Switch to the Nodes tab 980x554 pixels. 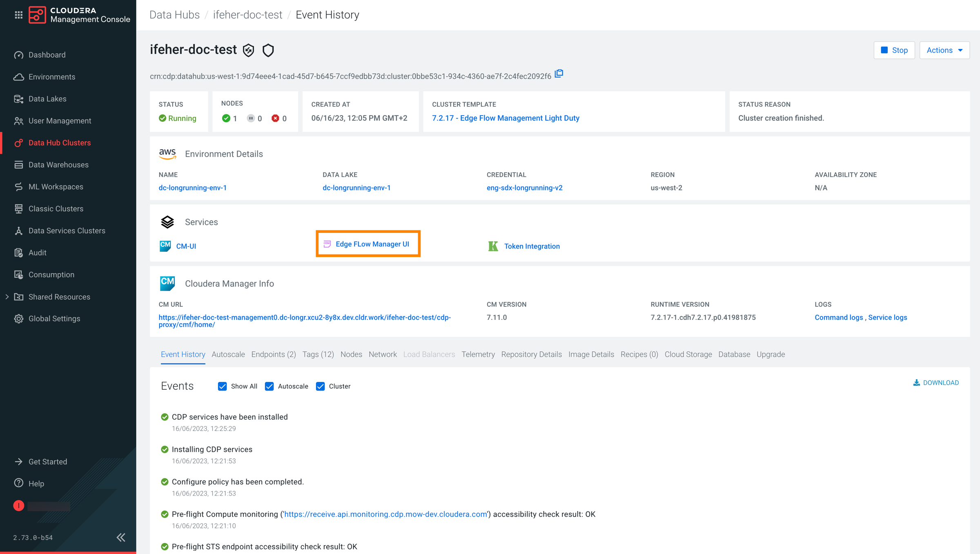pyautogui.click(x=351, y=354)
